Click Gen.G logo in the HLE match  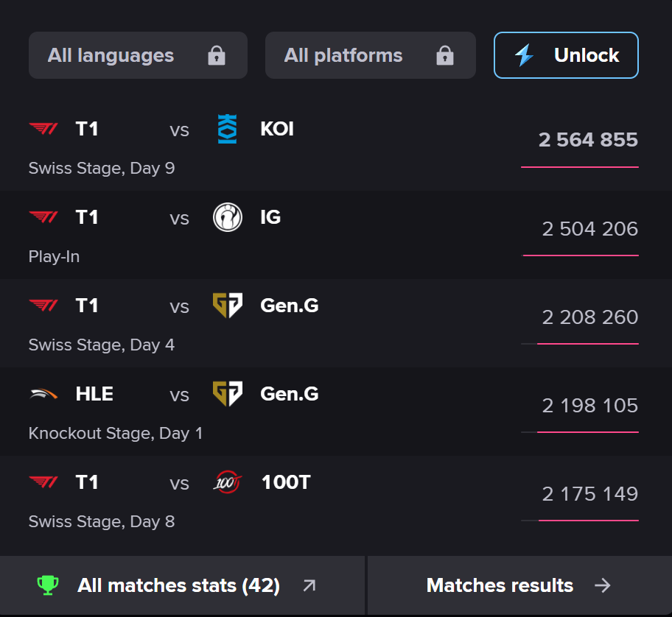pos(227,395)
